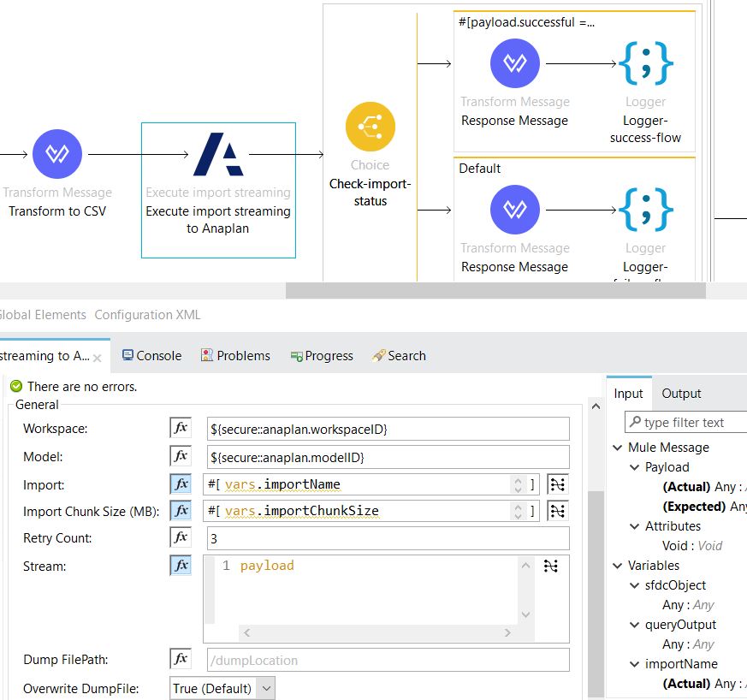Click Stream editor scroll left arrow

(246, 632)
